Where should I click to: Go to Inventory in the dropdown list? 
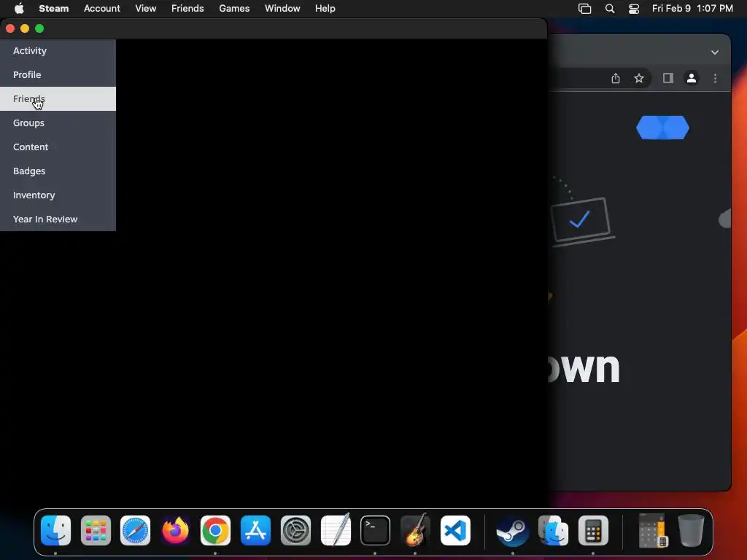[58, 195]
